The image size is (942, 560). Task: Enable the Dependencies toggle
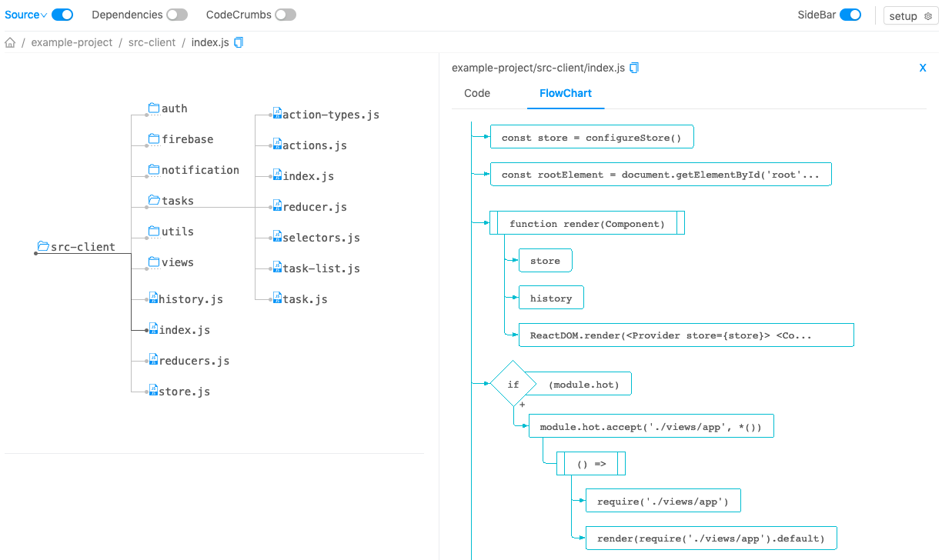click(177, 15)
